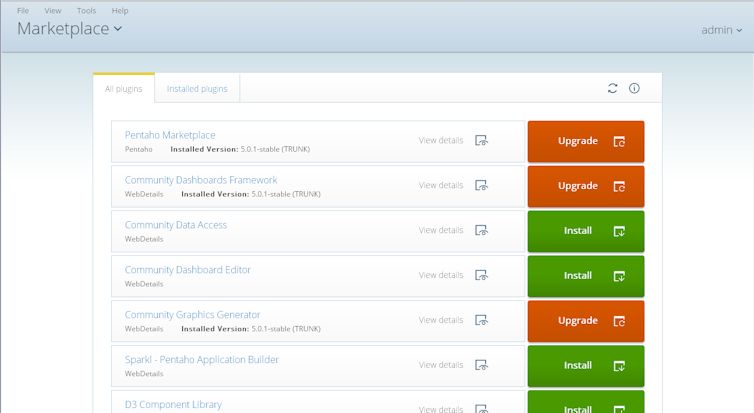Image resolution: width=754 pixels, height=413 pixels.
Task: Click details eye icon for Community Dashboards Framework
Action: (x=481, y=185)
